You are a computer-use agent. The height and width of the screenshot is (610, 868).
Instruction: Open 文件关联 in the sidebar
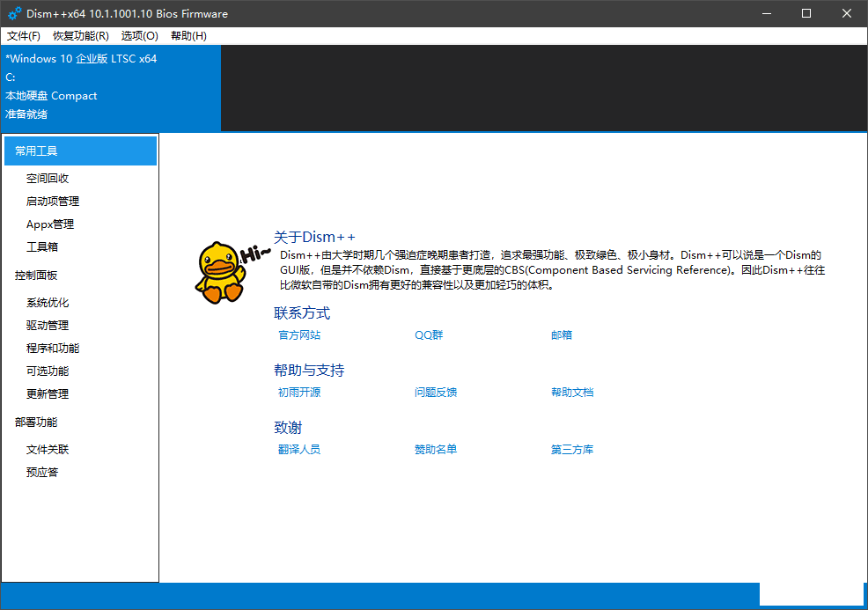[48, 450]
